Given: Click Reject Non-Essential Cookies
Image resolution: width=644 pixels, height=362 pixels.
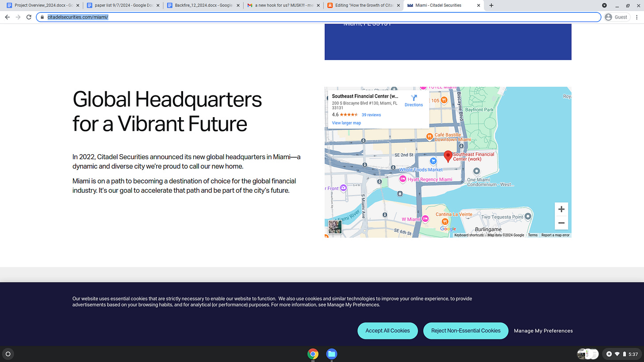Looking at the screenshot, I should (x=466, y=331).
